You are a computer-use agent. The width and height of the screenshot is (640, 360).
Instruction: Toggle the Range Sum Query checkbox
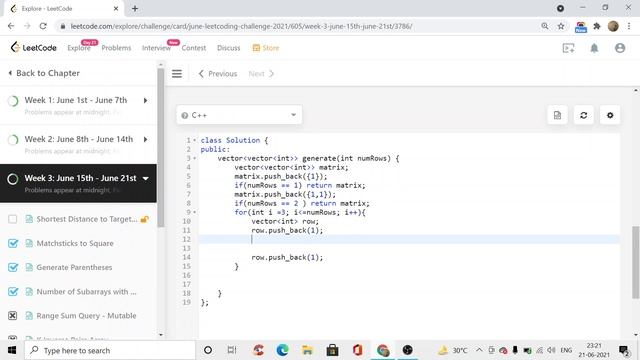[13, 316]
